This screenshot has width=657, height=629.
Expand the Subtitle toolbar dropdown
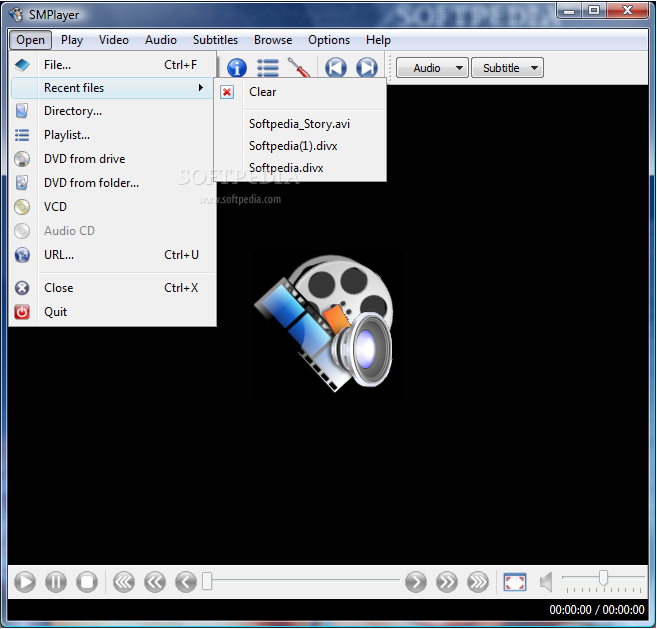click(x=507, y=68)
